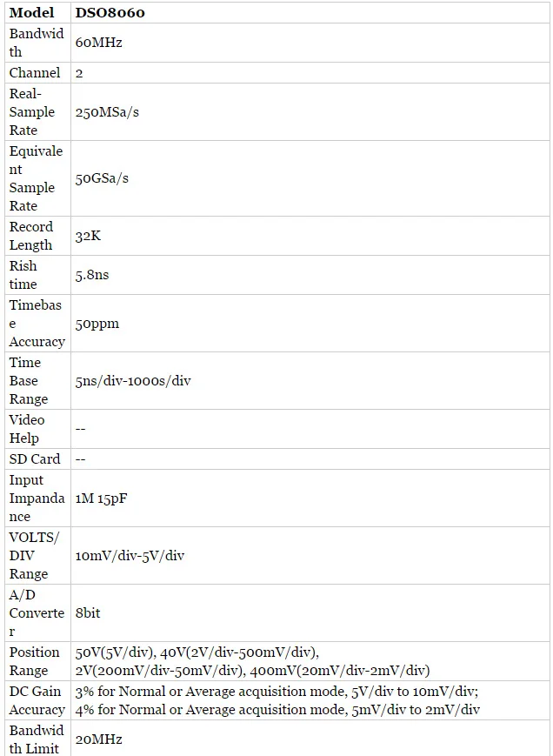Select the 1M 15pF input impedance value
This screenshot has width=553, height=756.
point(101,498)
